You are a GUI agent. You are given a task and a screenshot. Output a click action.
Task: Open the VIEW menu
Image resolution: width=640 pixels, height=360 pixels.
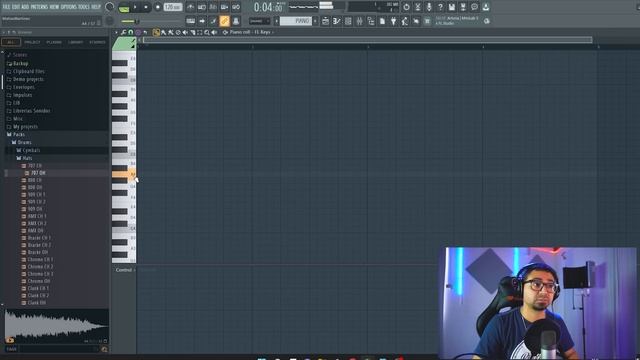[54, 7]
